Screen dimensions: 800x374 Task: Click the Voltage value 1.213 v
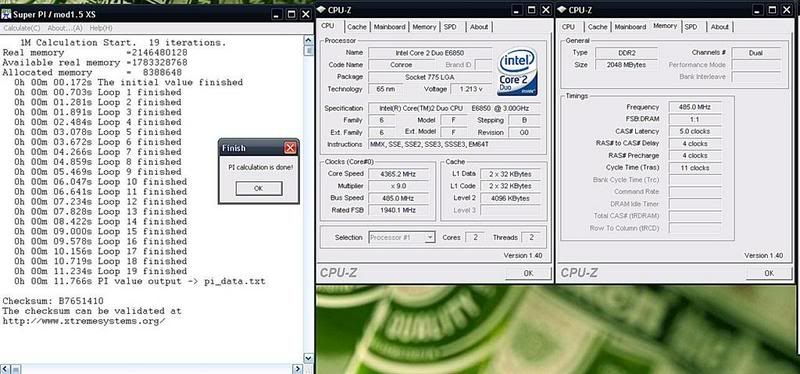coord(471,89)
